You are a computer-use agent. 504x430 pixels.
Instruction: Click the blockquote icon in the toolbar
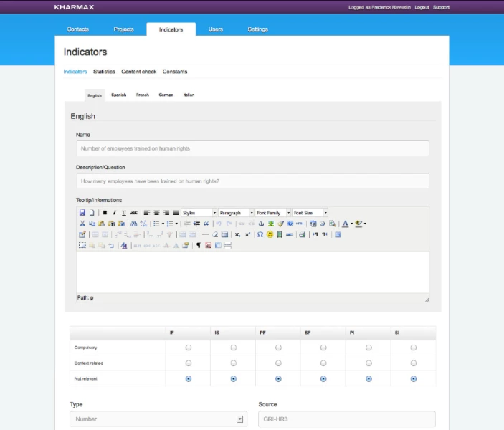pyautogui.click(x=206, y=224)
